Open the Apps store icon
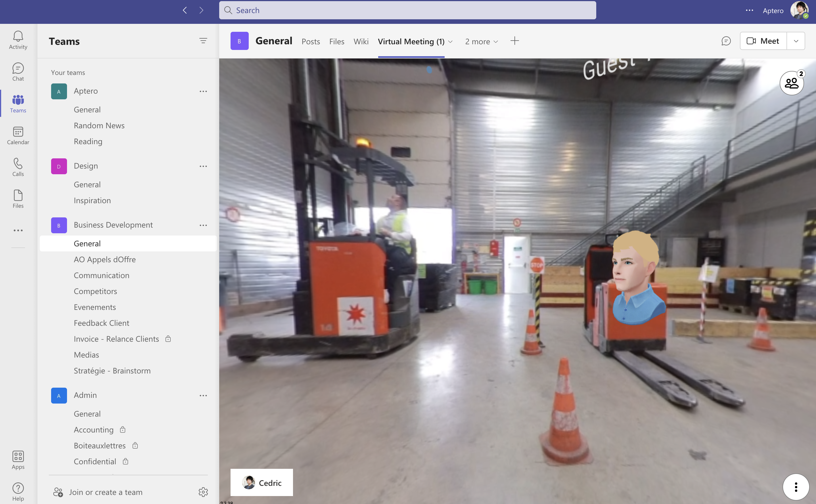 pyautogui.click(x=18, y=459)
